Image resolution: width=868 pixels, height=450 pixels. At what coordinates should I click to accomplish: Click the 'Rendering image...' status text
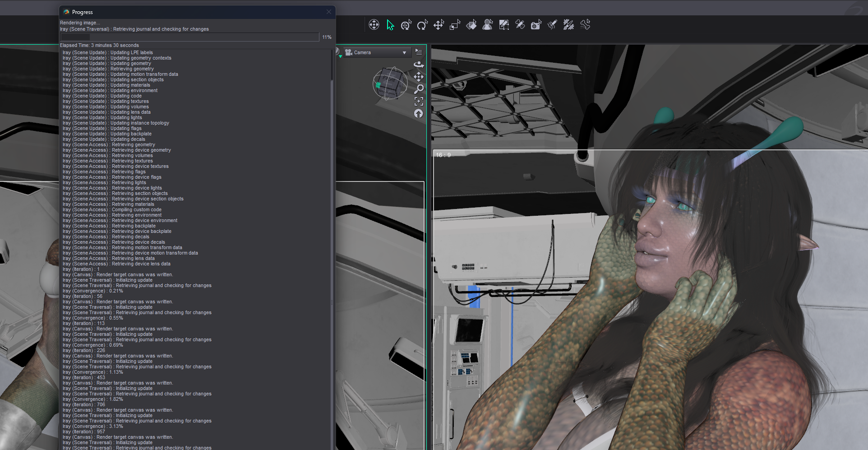[80, 23]
